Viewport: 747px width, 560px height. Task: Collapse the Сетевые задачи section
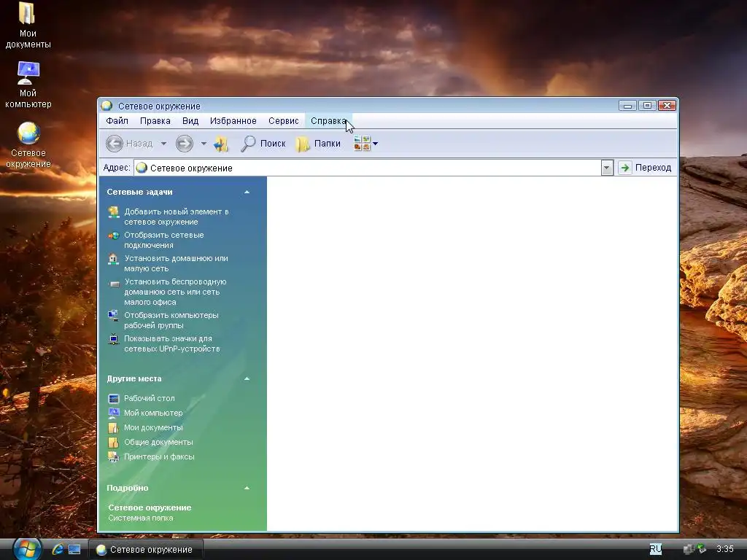[x=247, y=192]
